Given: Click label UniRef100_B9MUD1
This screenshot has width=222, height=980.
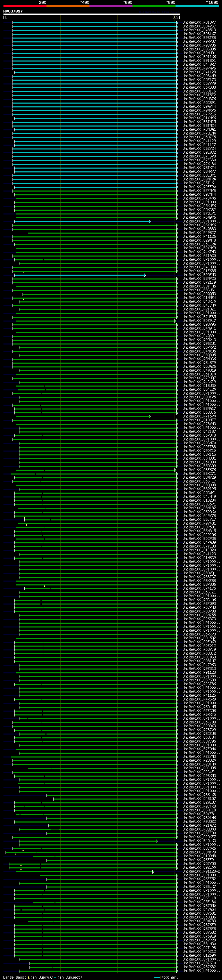Looking at the screenshot, I should pyautogui.click(x=199, y=53).
